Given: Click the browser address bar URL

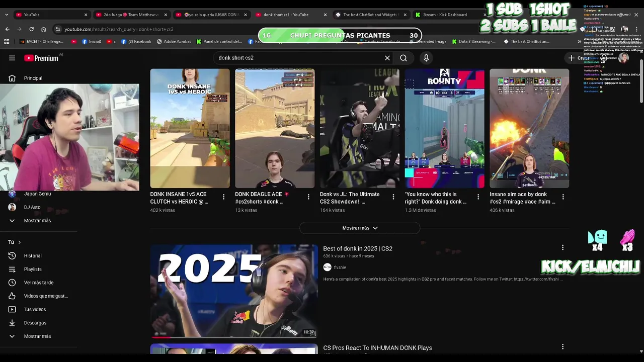Looking at the screenshot, I should tap(119, 29).
